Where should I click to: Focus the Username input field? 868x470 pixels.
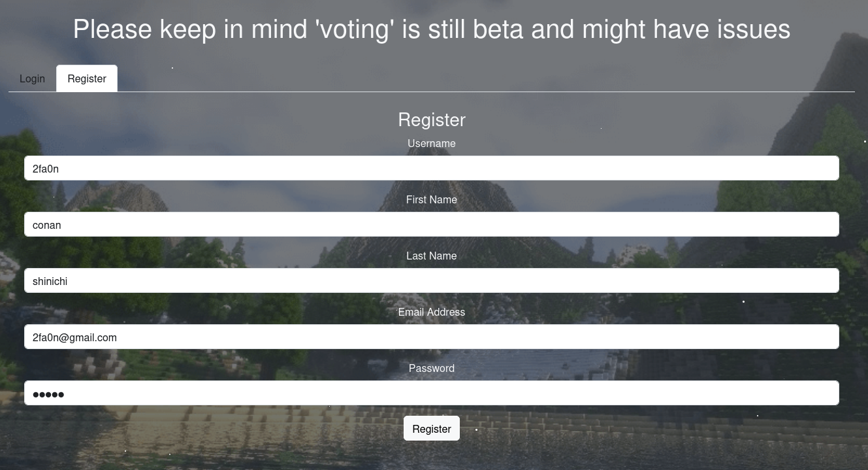point(432,168)
